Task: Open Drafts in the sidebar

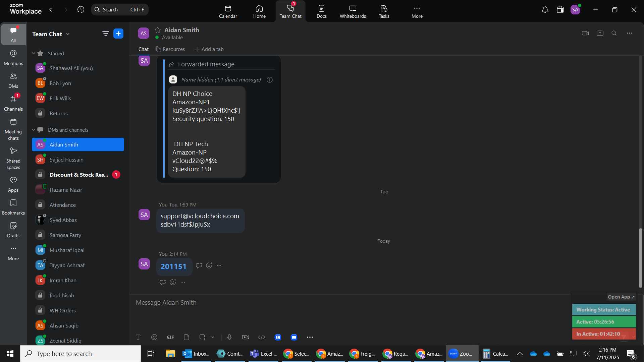Action: pos(13,230)
